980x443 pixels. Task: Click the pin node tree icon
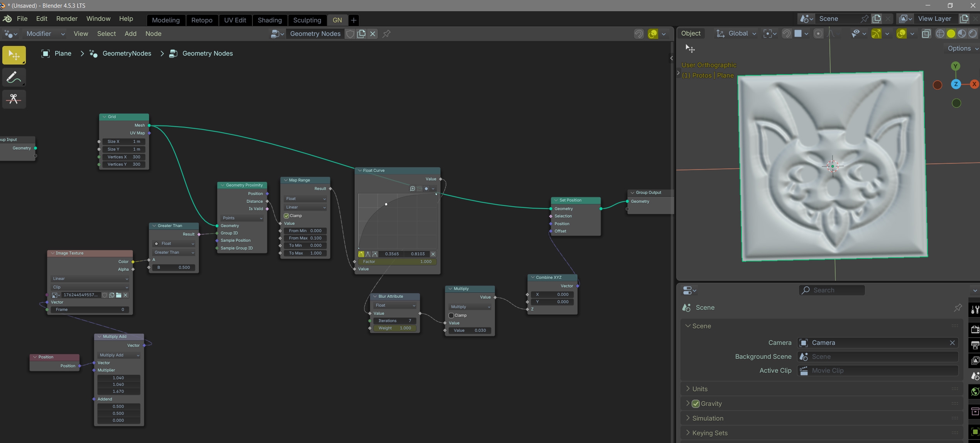[x=386, y=34]
